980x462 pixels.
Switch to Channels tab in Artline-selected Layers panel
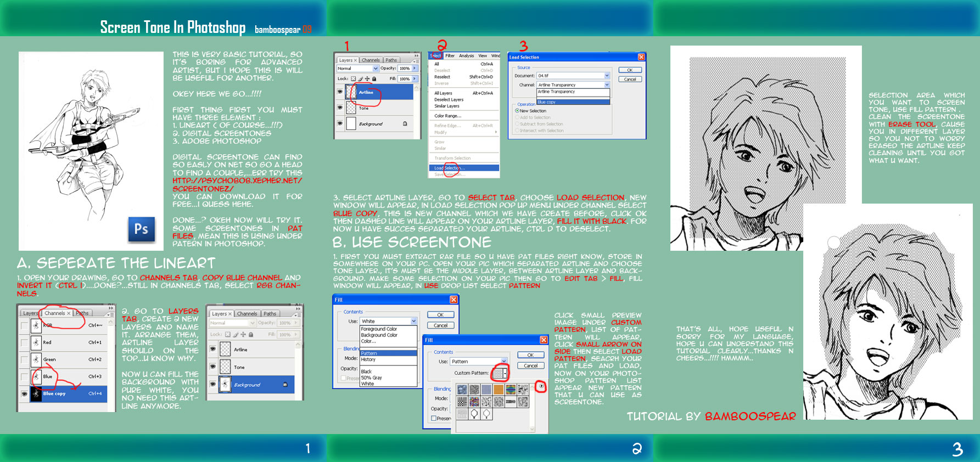371,60
